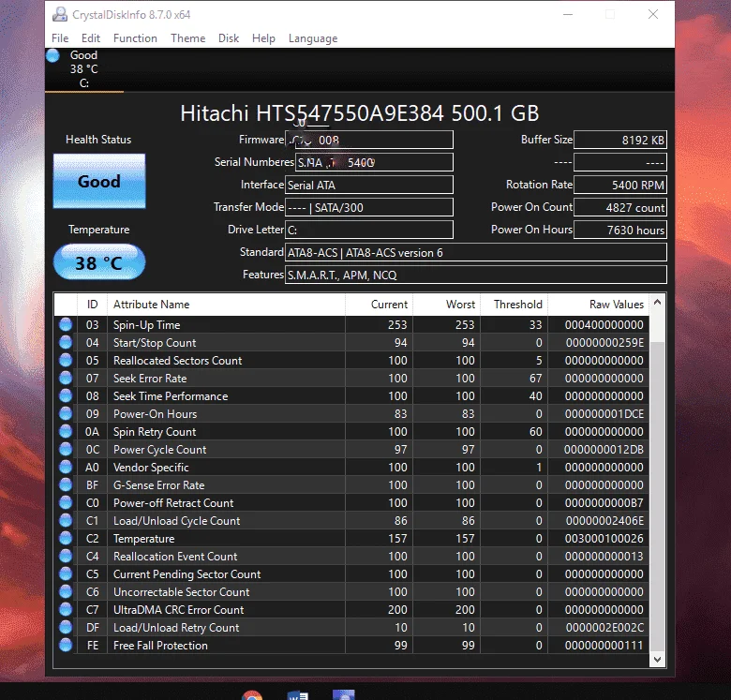
Task: Click the 38 °C temperature button
Action: coord(99,262)
